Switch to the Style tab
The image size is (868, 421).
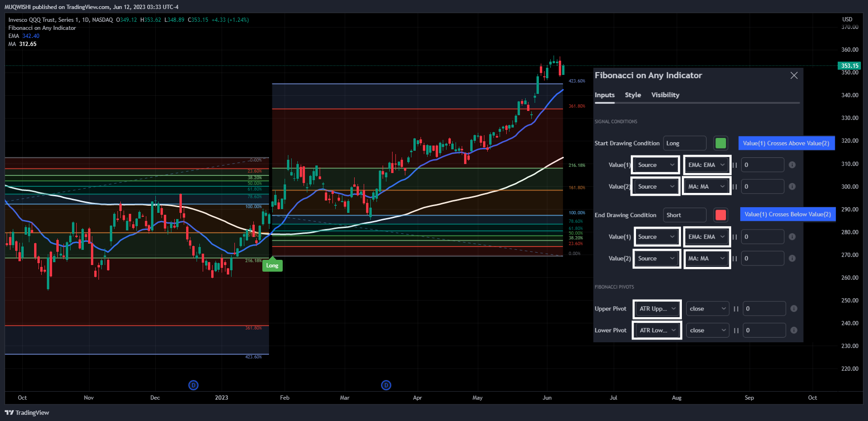(x=633, y=95)
